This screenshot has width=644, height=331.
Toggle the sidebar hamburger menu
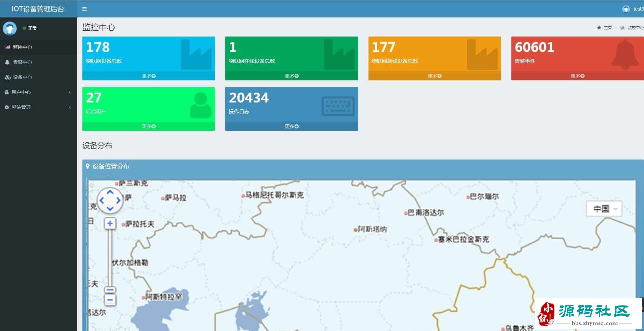click(x=84, y=9)
